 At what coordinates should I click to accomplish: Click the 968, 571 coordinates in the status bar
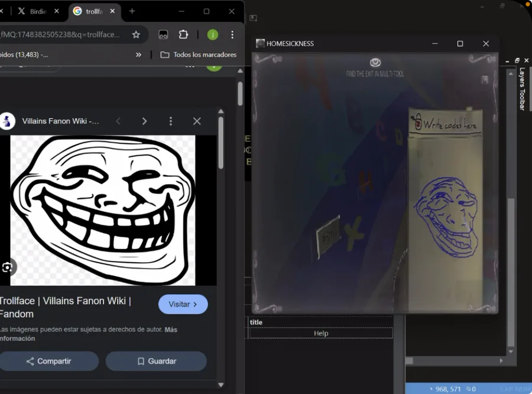click(448, 389)
